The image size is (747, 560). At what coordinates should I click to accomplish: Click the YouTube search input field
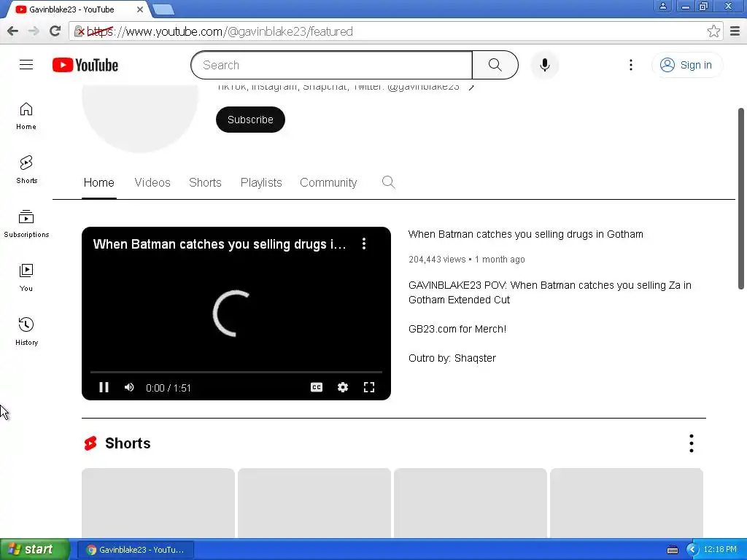pos(332,65)
